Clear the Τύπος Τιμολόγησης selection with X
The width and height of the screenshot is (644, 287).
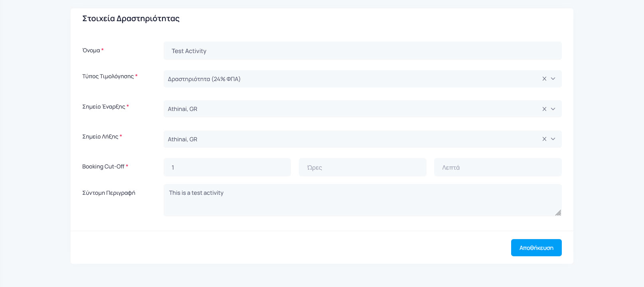tap(544, 79)
